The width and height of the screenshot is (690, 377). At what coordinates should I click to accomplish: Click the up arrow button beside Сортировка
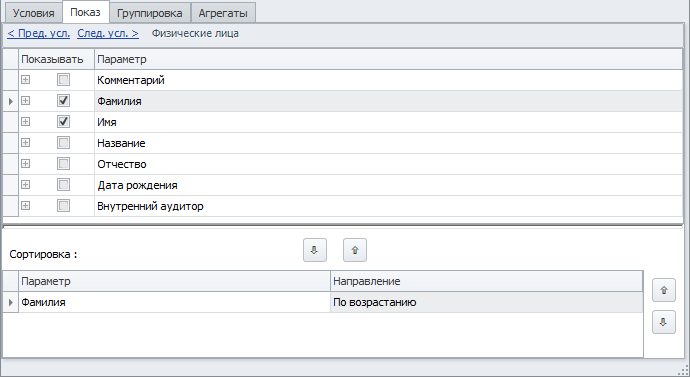point(355,250)
